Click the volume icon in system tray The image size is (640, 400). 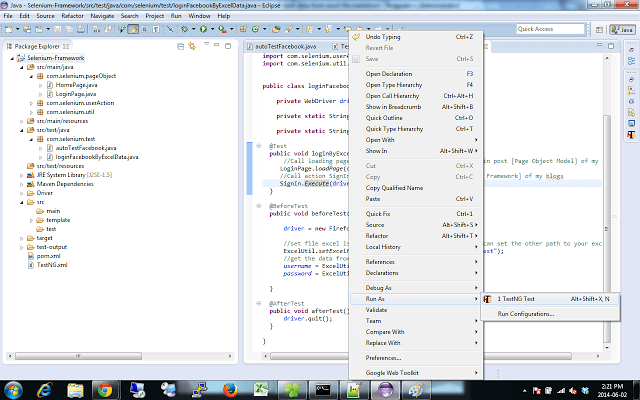click(573, 391)
